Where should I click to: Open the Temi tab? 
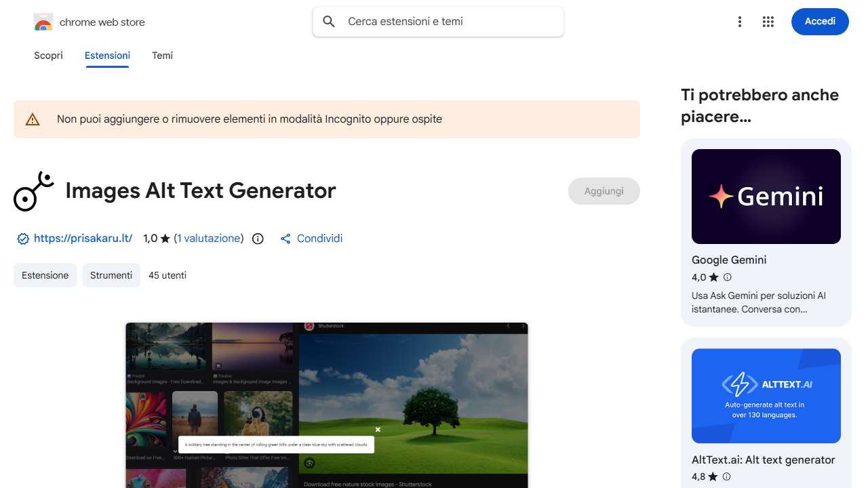coord(162,56)
